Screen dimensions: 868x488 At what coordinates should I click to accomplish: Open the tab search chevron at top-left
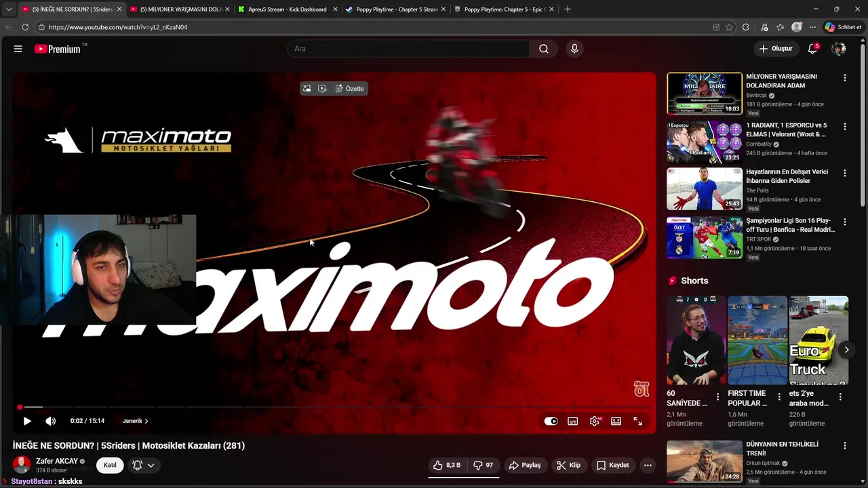(x=8, y=9)
